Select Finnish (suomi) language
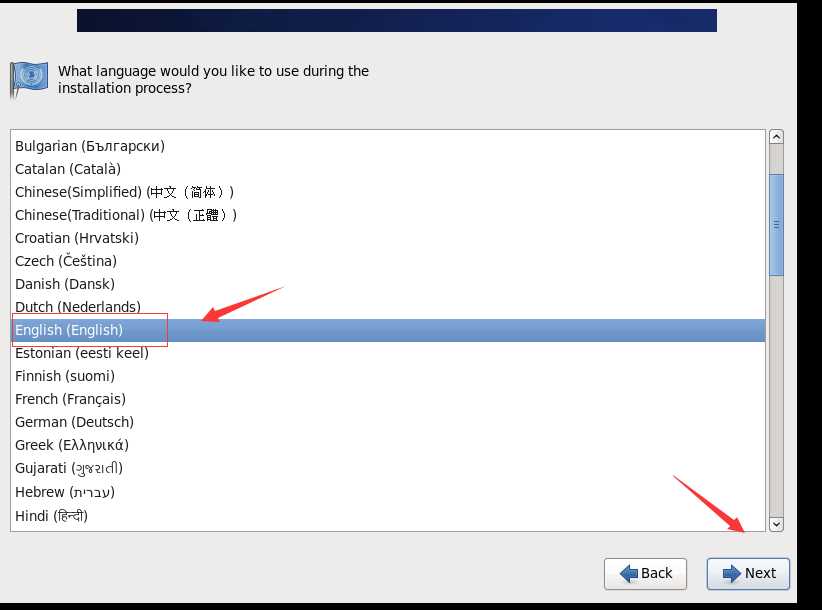The image size is (822, 610). click(x=387, y=376)
